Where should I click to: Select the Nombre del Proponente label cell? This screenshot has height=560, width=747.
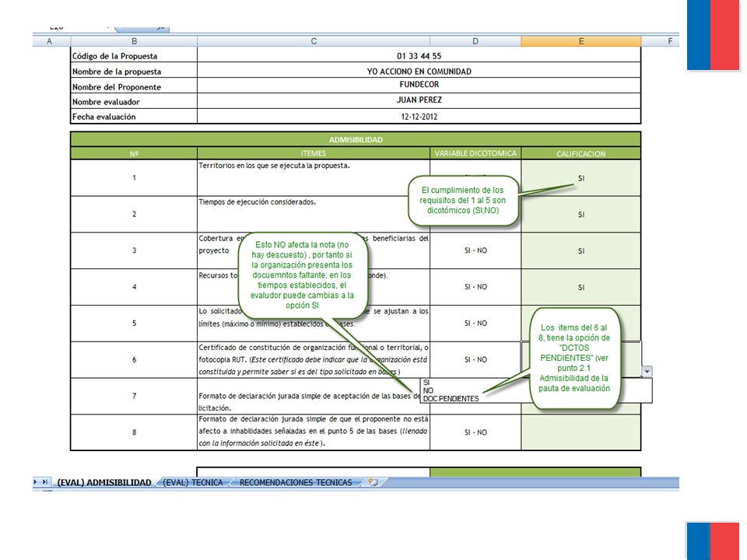[x=134, y=86]
